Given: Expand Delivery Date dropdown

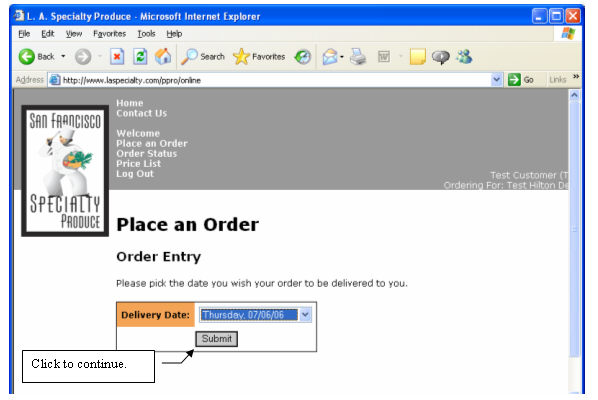Looking at the screenshot, I should coord(305,315).
